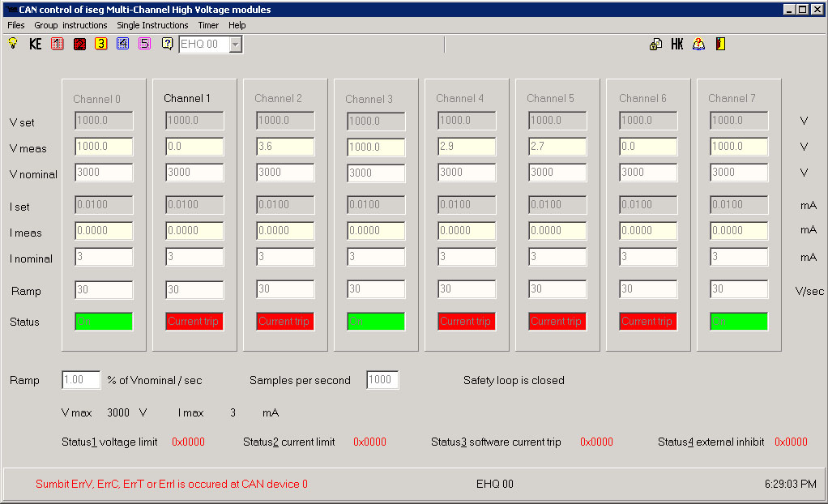Click the padlock and document toolbar icon

pyautogui.click(x=656, y=45)
